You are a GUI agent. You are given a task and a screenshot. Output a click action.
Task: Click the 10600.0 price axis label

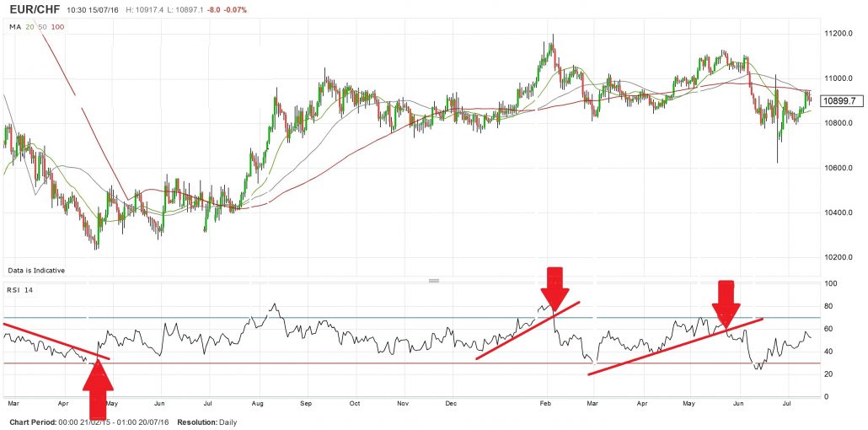[x=839, y=168]
